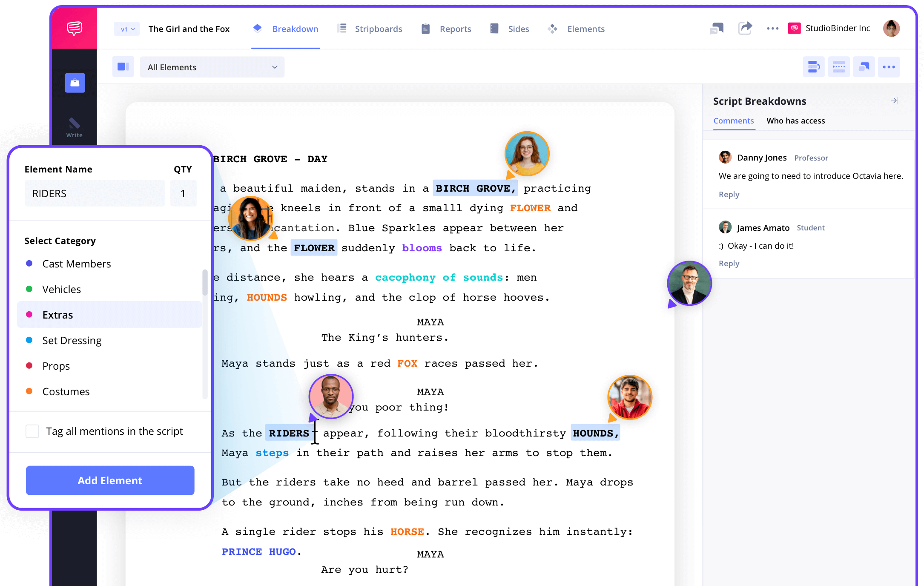Click the Add Element button
The height and width of the screenshot is (586, 924).
tap(109, 480)
